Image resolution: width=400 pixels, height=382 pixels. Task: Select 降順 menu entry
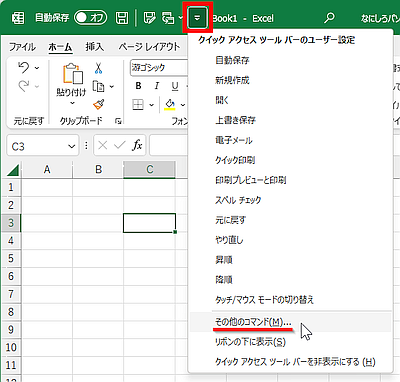[x=290, y=280]
